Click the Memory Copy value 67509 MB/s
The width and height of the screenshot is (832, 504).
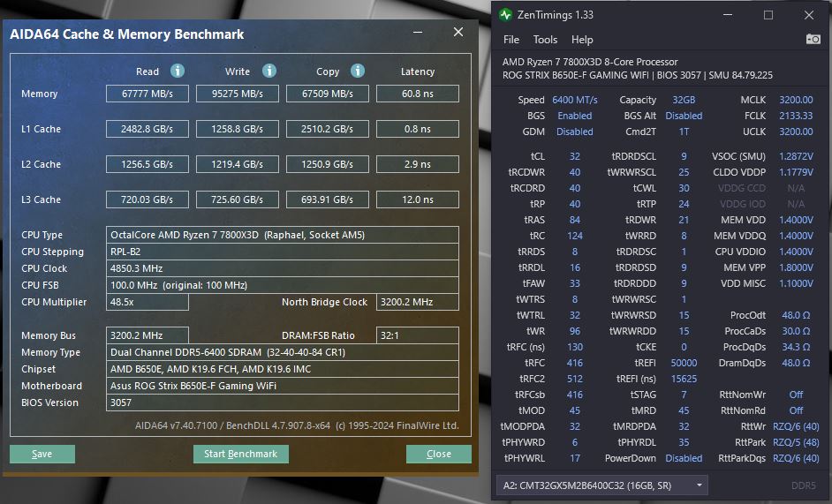(x=328, y=94)
